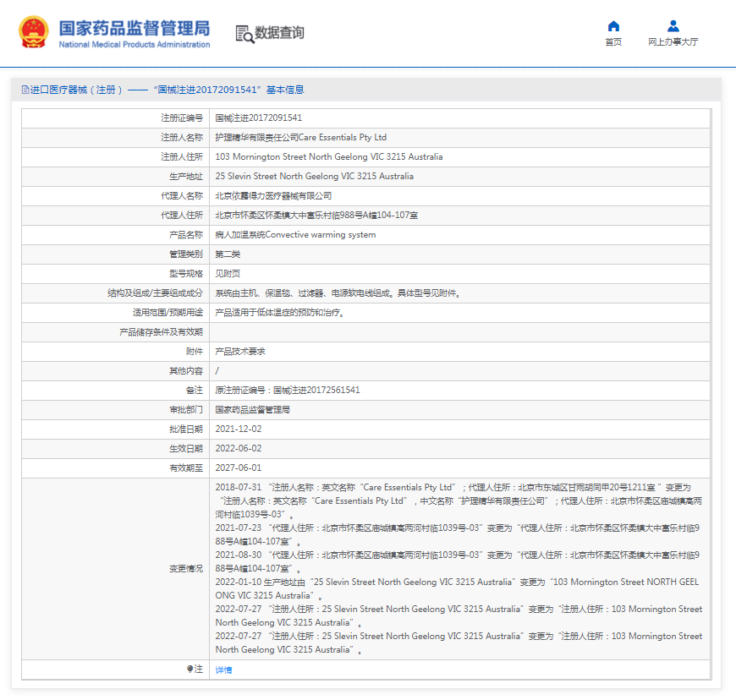Select 产品适用于低体温症 intended use text
Viewport: 736px width, 700px height.
280,313
